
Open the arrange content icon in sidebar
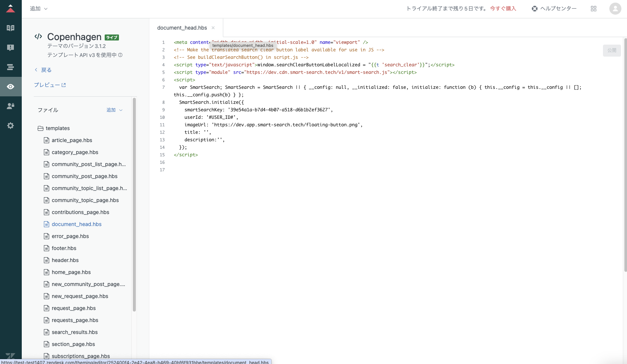pyautogui.click(x=11, y=67)
